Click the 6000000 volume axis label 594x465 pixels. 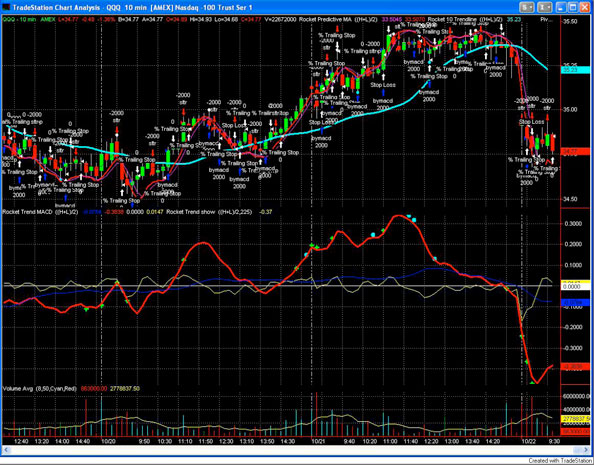(x=576, y=396)
